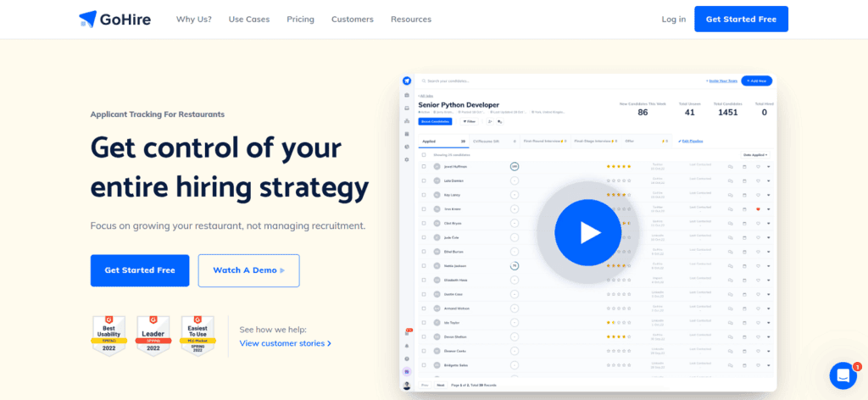Click the notification bell in preview sidebar
The image size is (868, 400).
coord(407,346)
